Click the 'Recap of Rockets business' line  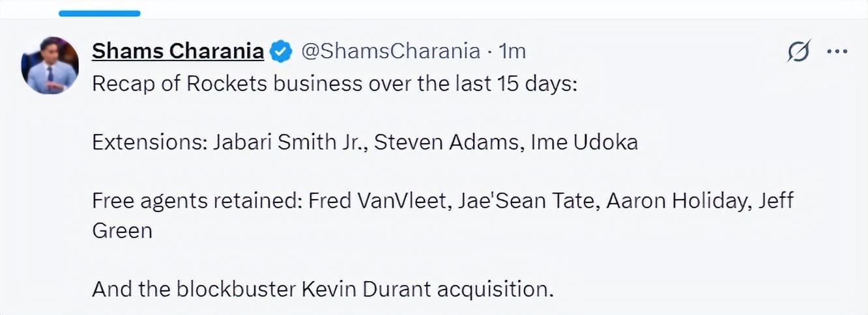[x=335, y=85]
